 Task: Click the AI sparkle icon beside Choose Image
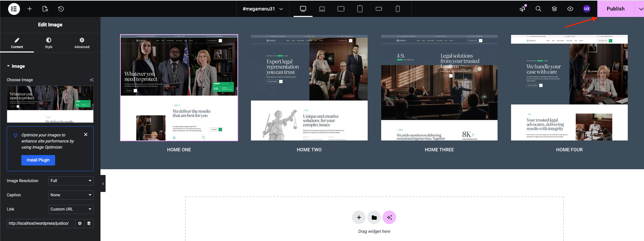(92, 80)
